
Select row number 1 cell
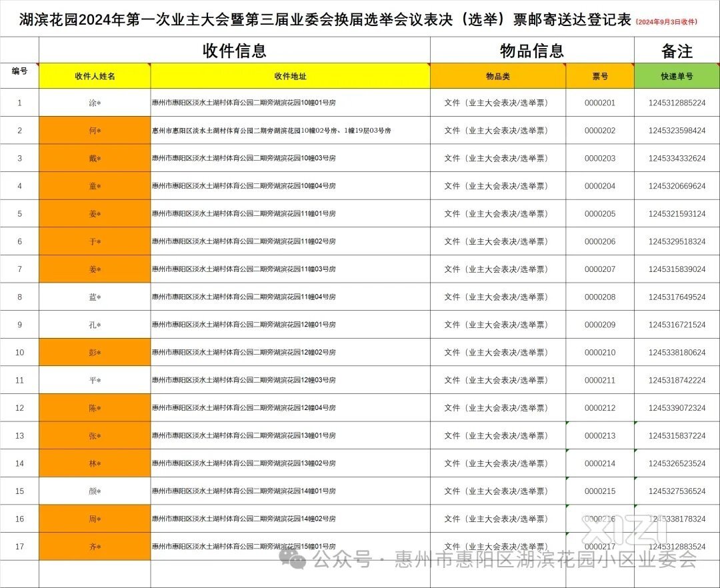(19, 103)
